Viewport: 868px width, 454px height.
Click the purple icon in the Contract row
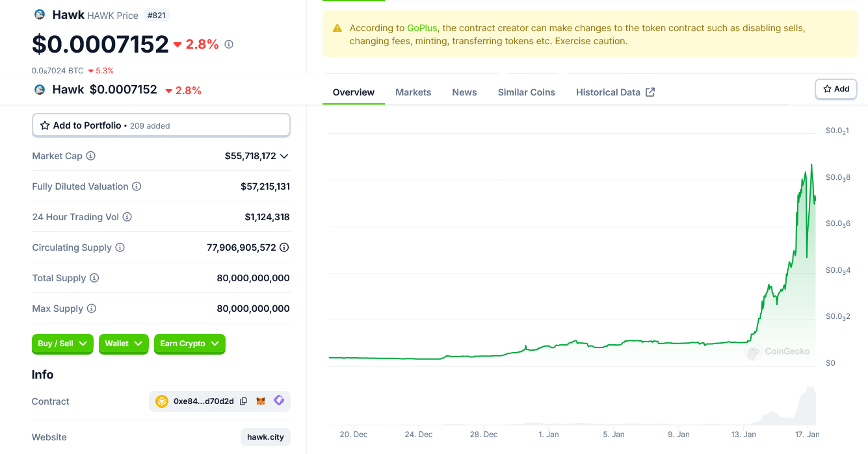pos(279,401)
